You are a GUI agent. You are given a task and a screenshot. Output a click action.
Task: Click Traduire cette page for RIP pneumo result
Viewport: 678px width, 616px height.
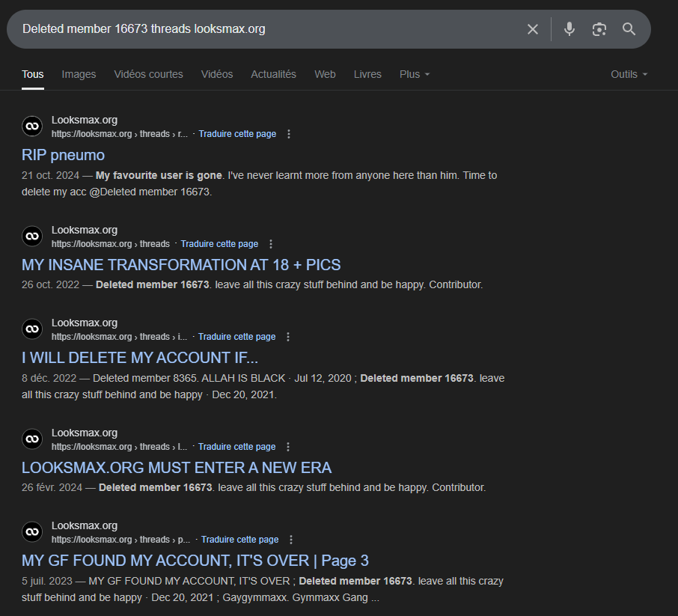tap(237, 134)
